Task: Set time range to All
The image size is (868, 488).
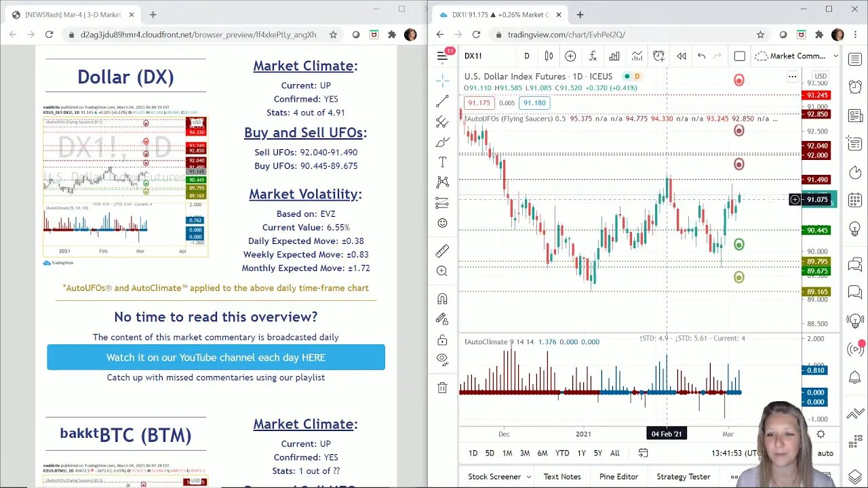Action: click(x=614, y=453)
